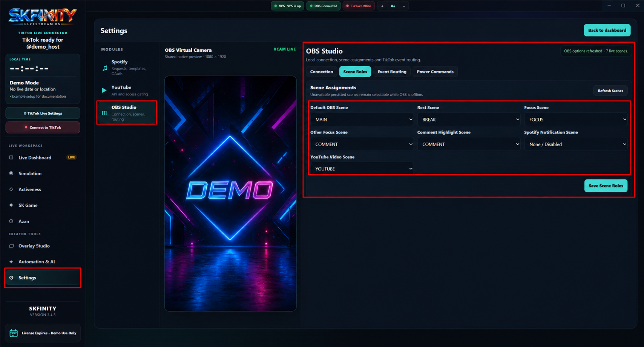
Task: Click the @demo_host account name
Action: pyautogui.click(x=43, y=47)
